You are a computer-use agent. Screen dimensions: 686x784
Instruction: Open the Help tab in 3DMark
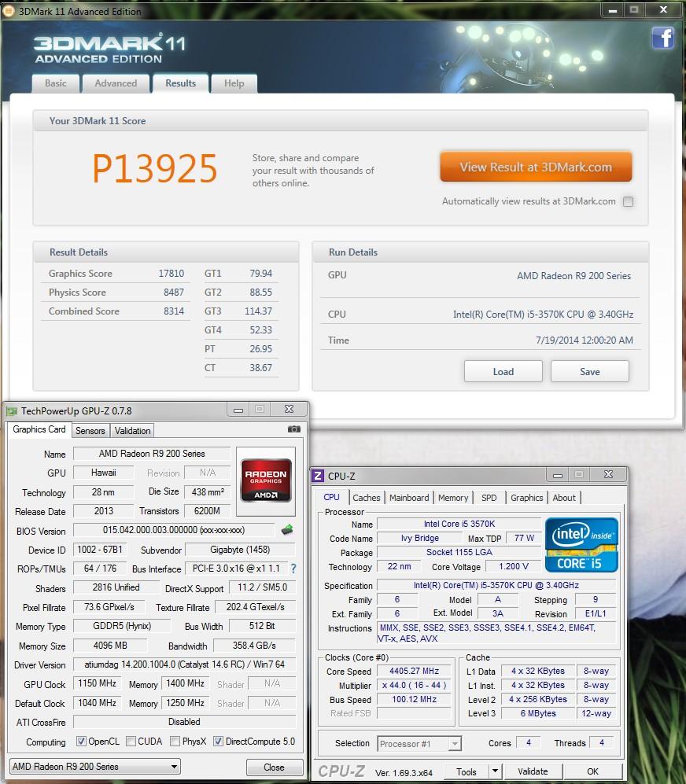[234, 83]
